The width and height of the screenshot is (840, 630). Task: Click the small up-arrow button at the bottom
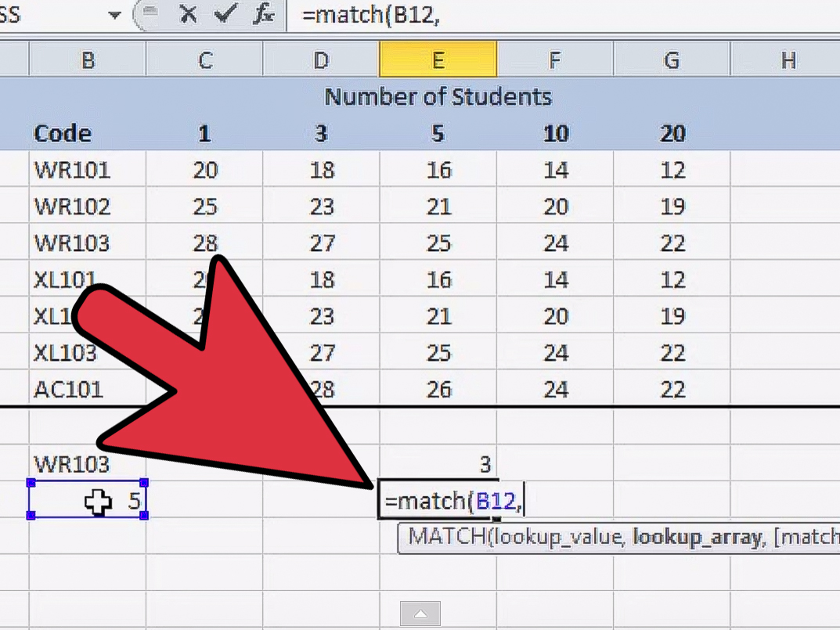coord(420,614)
